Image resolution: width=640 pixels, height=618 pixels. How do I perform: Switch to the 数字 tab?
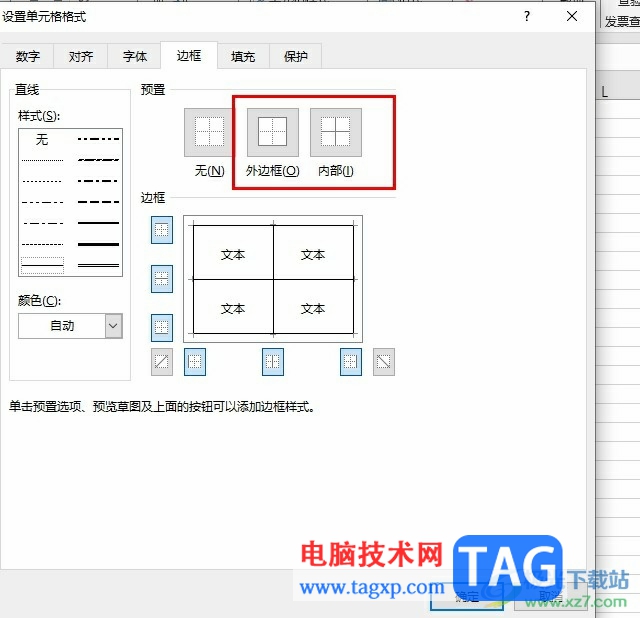pos(27,56)
